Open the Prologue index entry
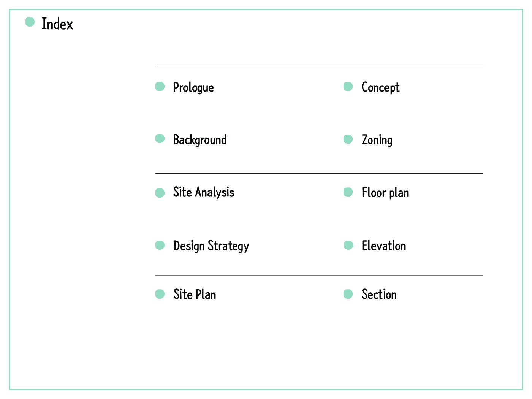532x399 pixels. click(x=193, y=87)
